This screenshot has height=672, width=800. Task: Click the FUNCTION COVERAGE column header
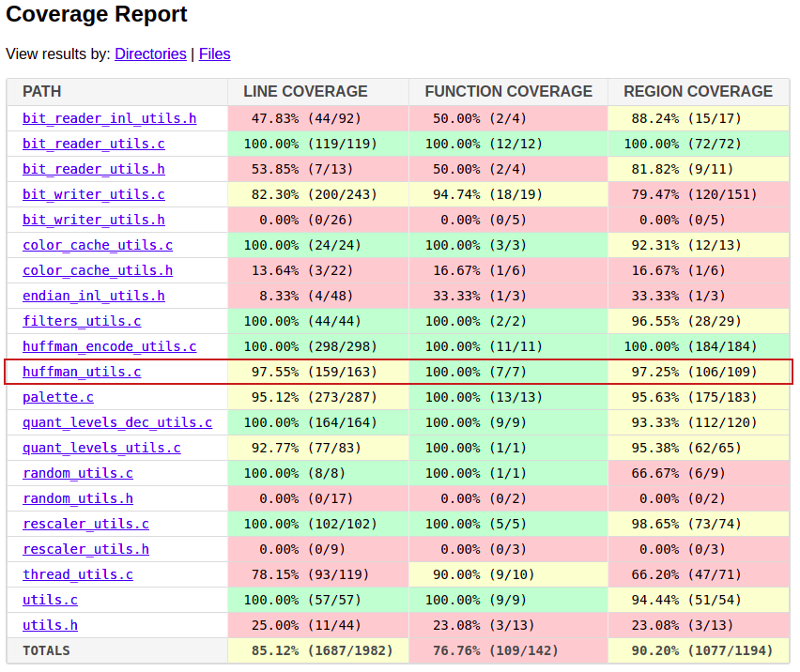[x=508, y=92]
